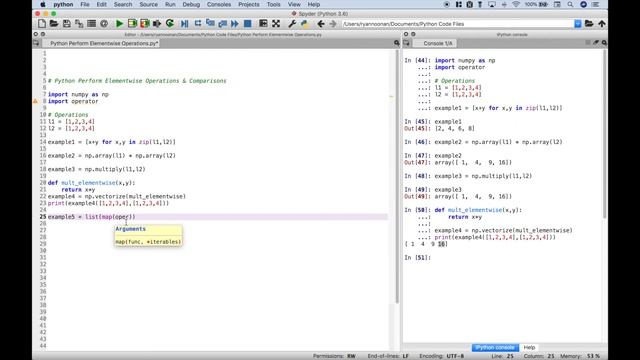Open the PYTHONPATH manager
This screenshot has height=360, width=640.
click(304, 24)
